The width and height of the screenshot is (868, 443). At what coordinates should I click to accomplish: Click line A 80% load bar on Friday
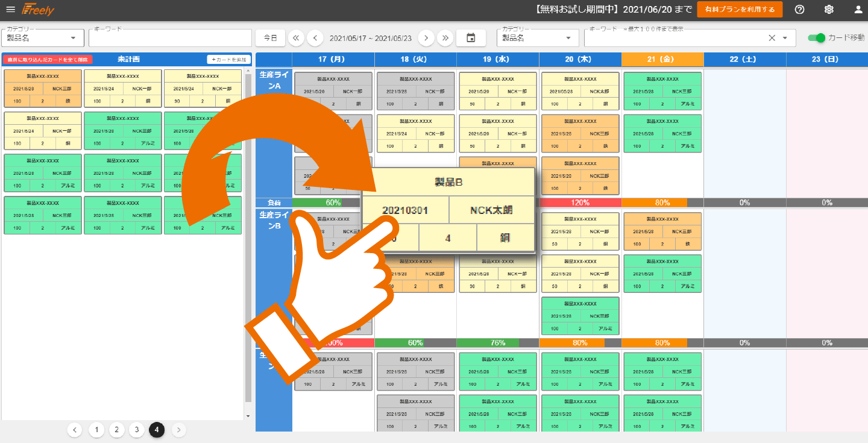pos(662,203)
